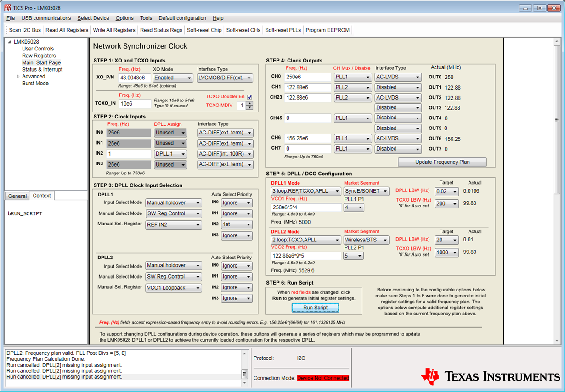Open the DPLL1 IN2 priority 1st dropdown
The width and height of the screenshot is (565, 392).
click(237, 224)
